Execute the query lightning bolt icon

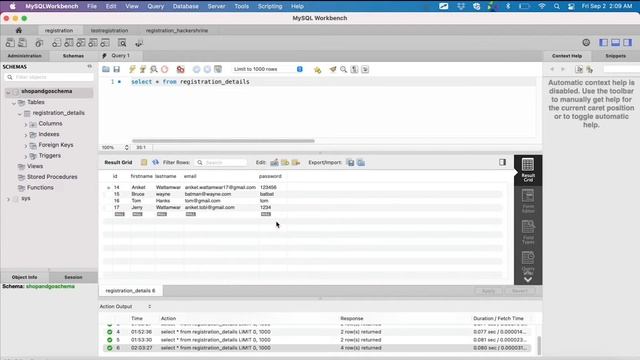132,69
